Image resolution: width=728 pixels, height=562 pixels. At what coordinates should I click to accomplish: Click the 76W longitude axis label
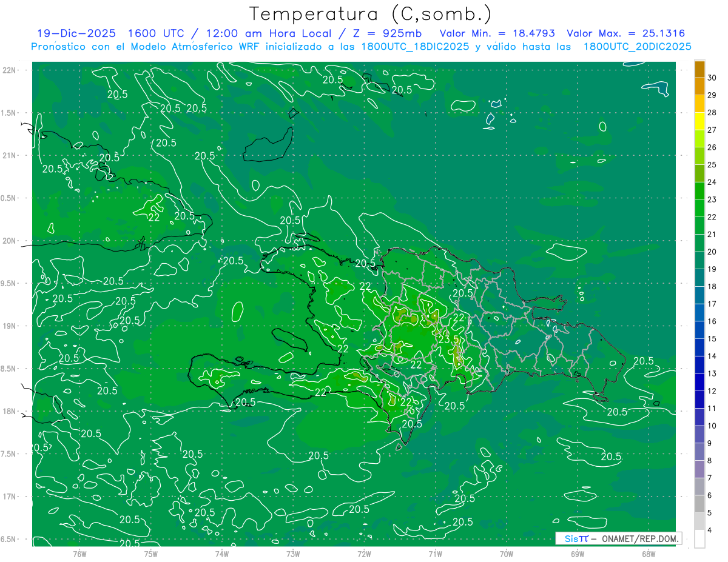(79, 554)
